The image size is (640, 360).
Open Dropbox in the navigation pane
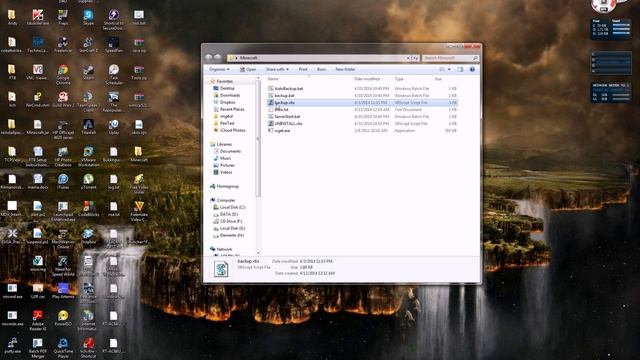227,102
